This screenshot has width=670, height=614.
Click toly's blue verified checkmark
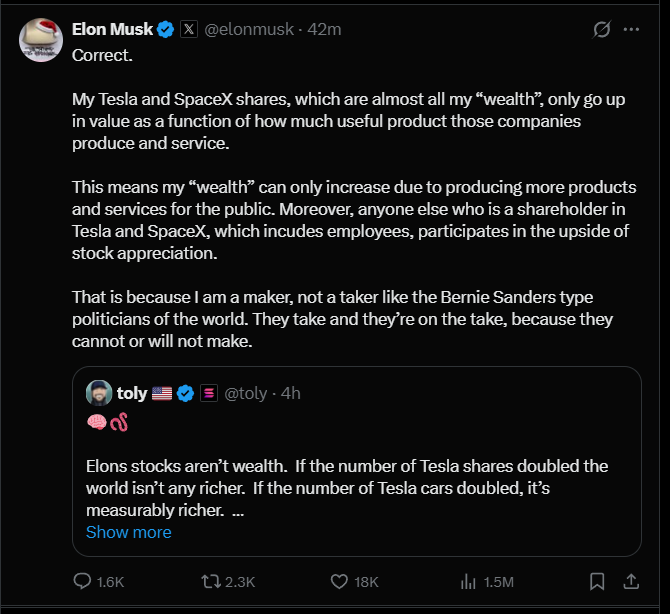(x=185, y=393)
